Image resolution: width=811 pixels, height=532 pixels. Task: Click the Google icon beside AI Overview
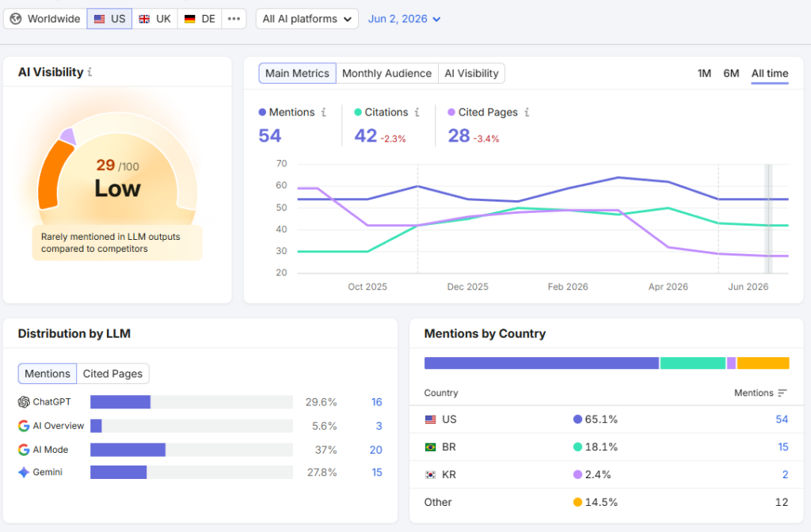click(24, 425)
